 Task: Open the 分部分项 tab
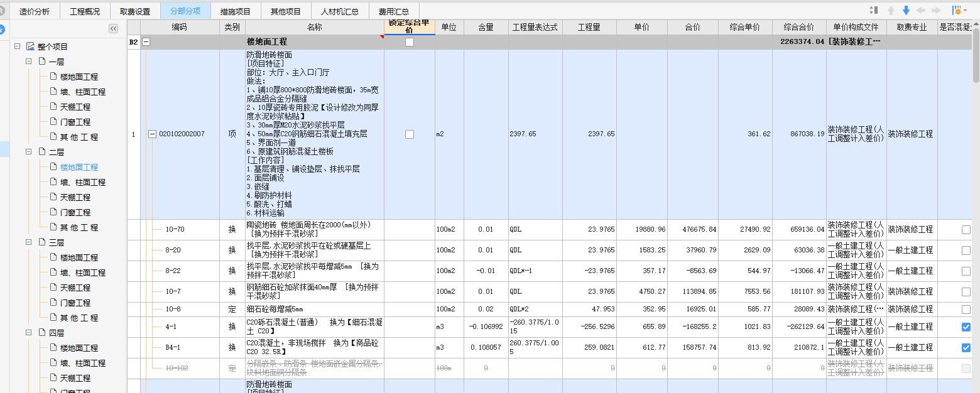(x=185, y=11)
